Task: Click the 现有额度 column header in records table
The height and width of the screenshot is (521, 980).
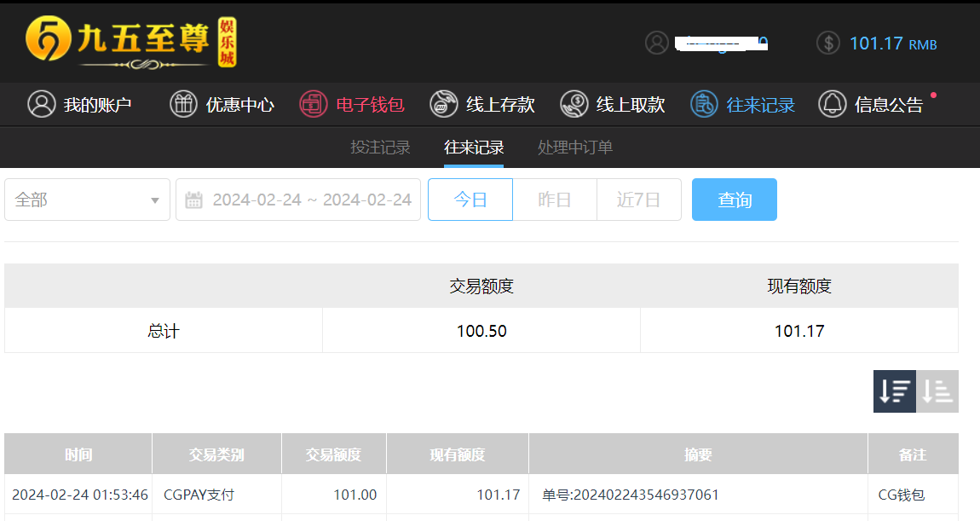Action: click(458, 454)
